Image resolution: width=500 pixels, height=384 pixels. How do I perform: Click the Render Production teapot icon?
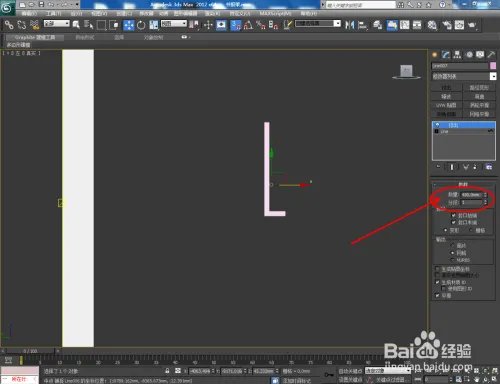472,25
